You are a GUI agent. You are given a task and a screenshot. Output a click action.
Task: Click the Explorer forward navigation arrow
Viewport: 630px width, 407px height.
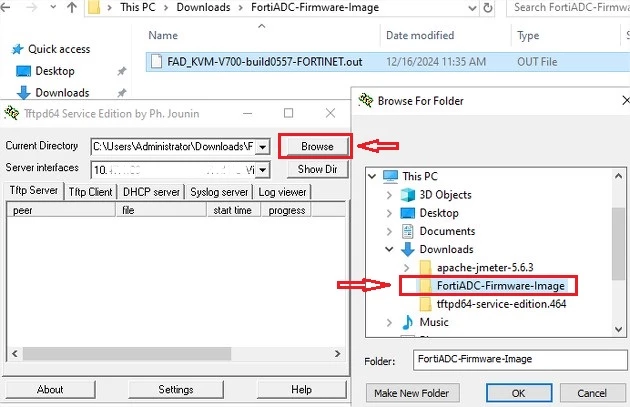[31, 7]
